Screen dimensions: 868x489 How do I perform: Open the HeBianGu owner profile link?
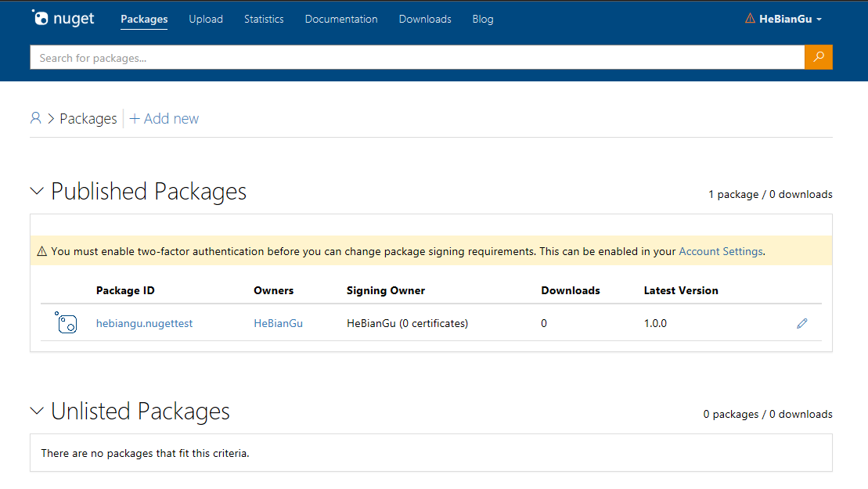[279, 324]
